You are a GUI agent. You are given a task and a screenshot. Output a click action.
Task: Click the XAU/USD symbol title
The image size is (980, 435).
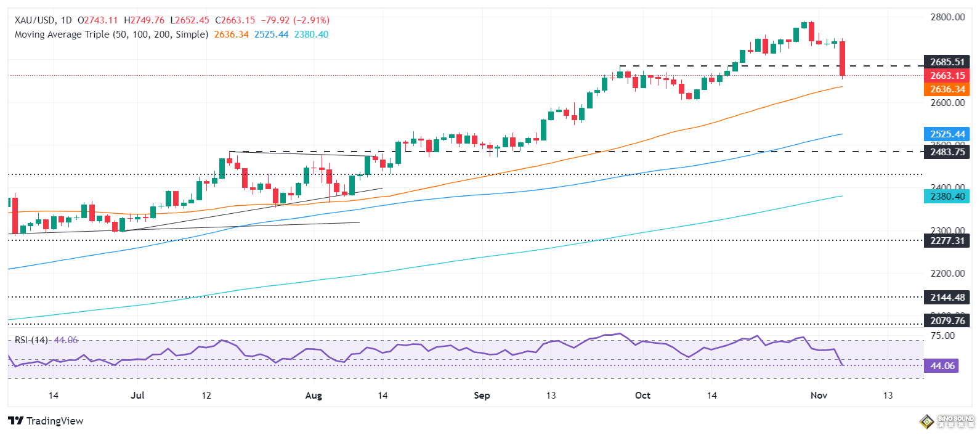[34, 20]
